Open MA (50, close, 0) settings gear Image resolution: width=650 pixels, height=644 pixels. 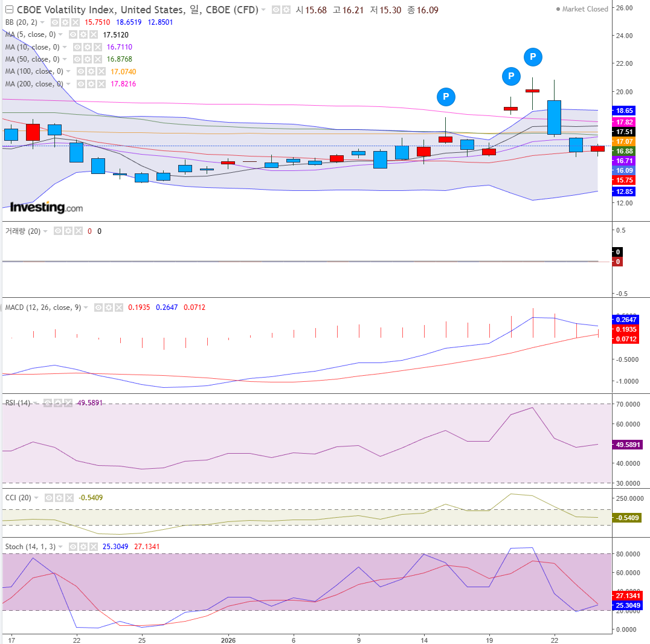87,59
